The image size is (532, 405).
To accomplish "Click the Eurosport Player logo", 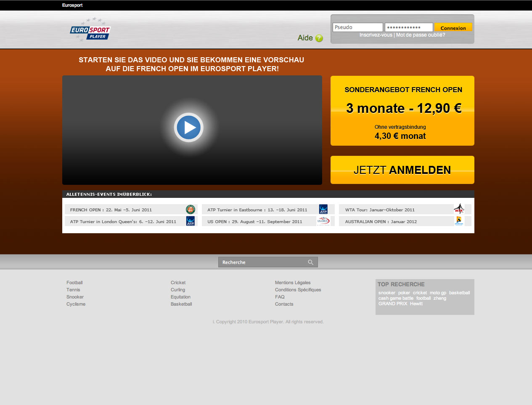I will [x=90, y=29].
